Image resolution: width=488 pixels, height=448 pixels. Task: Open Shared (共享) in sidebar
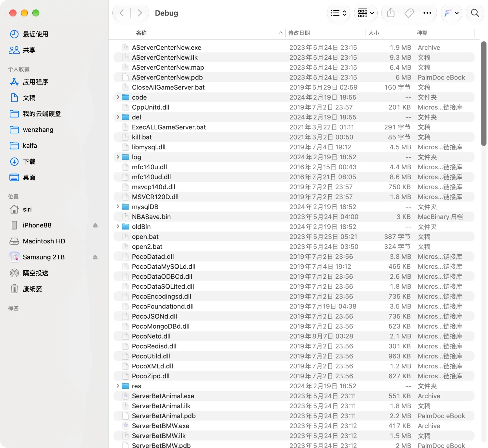click(29, 50)
